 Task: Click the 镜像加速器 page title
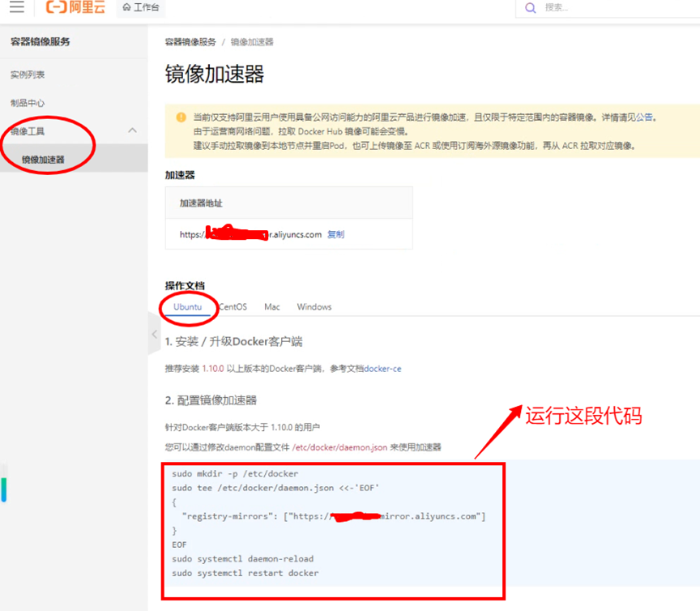coord(215,74)
